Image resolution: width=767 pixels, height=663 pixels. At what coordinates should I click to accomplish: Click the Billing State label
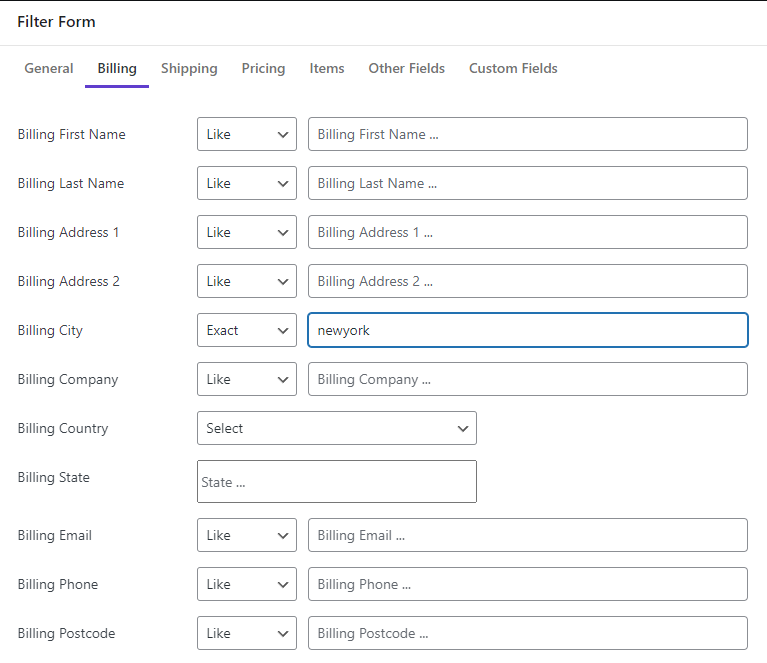pyautogui.click(x=54, y=477)
